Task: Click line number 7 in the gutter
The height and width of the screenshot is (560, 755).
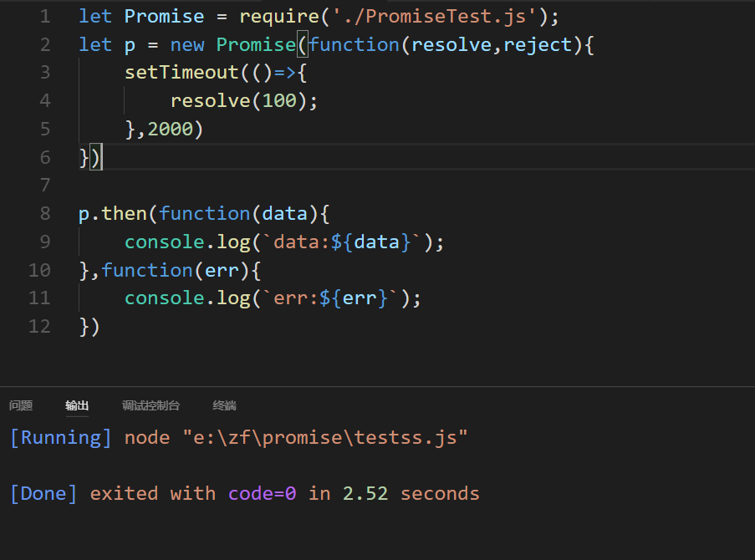Action: tap(45, 185)
